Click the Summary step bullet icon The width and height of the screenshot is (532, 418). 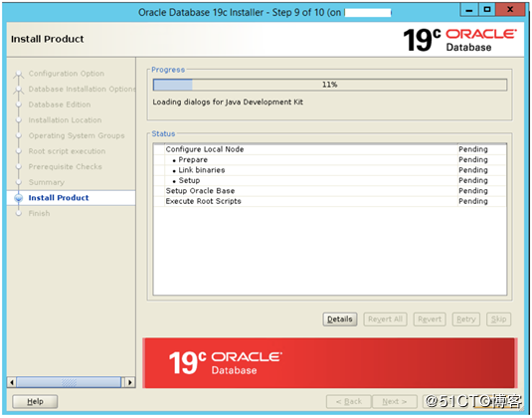[19, 182]
